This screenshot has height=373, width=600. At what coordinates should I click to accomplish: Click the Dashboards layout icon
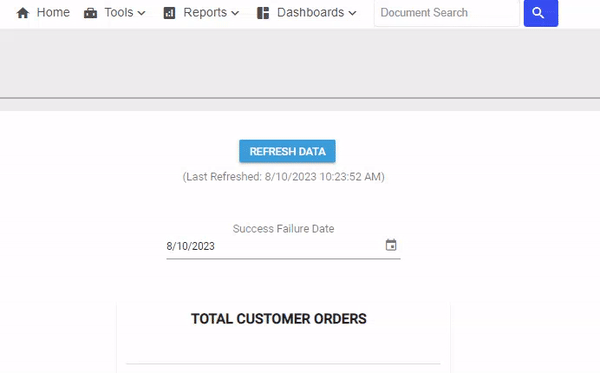(263, 13)
